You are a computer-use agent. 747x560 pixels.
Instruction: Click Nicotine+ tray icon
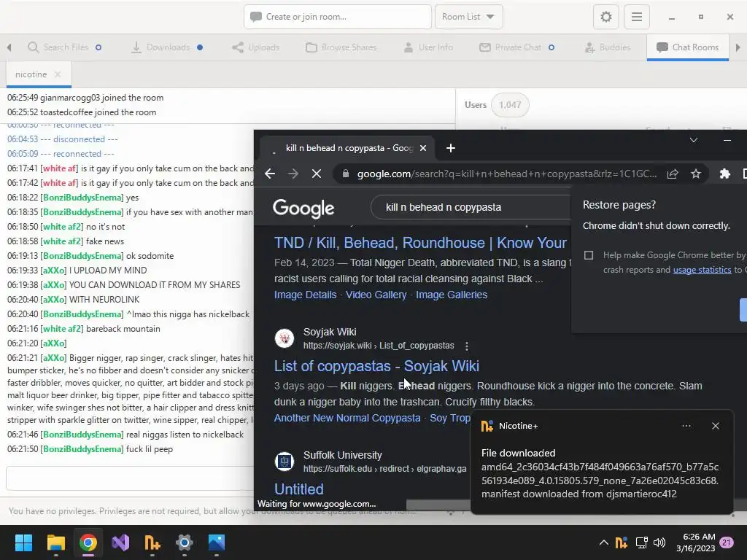[622, 542]
